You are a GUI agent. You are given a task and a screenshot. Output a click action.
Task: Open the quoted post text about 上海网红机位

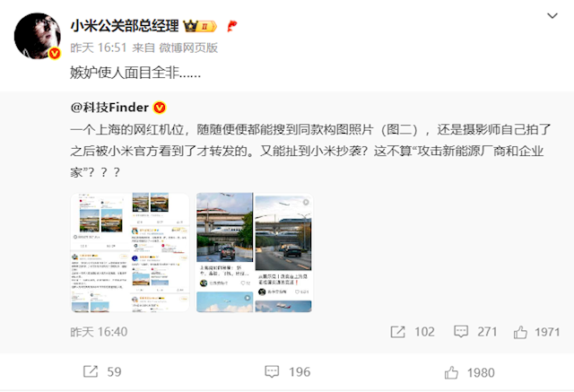(310, 151)
